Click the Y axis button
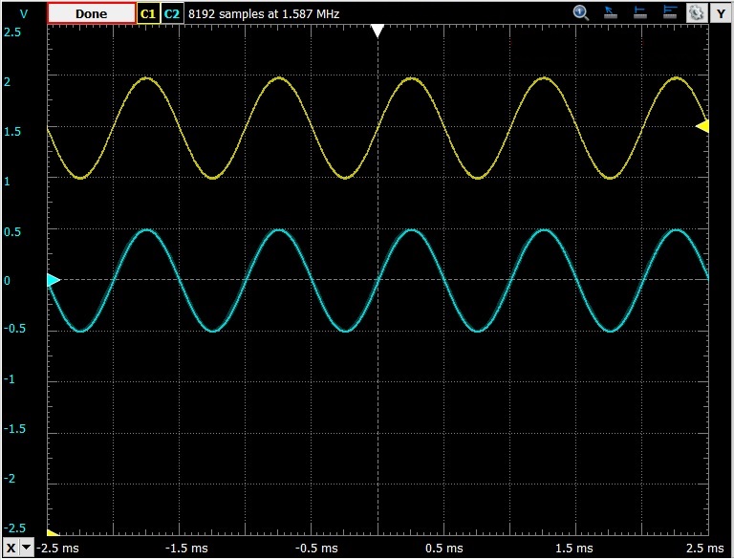 click(721, 13)
